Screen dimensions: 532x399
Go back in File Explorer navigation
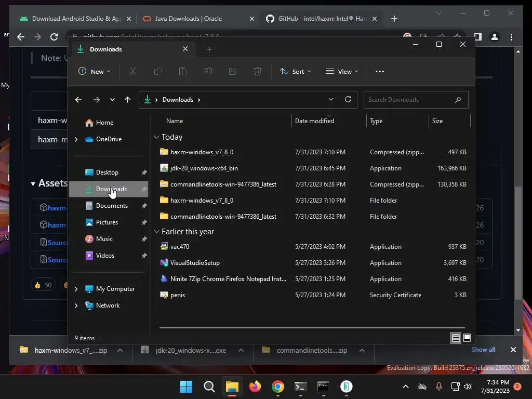78,100
